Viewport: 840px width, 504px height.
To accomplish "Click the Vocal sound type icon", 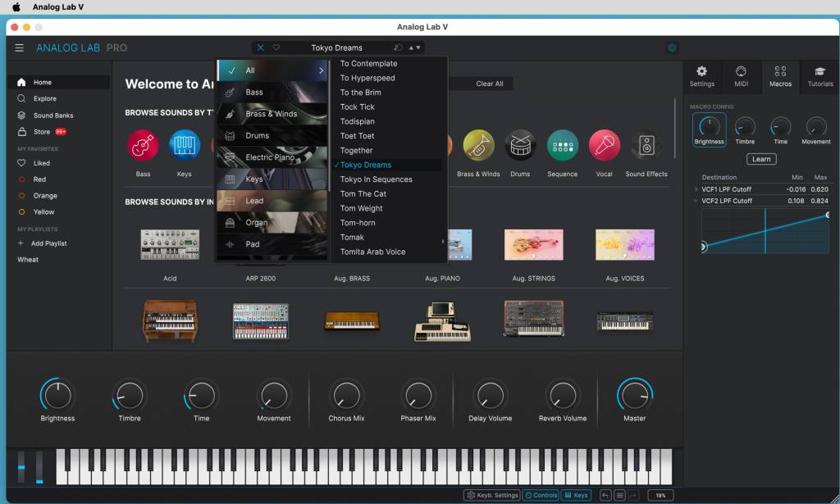I will click(x=604, y=146).
